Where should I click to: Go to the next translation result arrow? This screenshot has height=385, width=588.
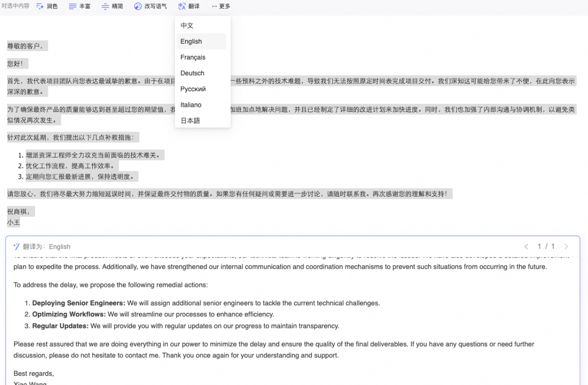pos(566,246)
